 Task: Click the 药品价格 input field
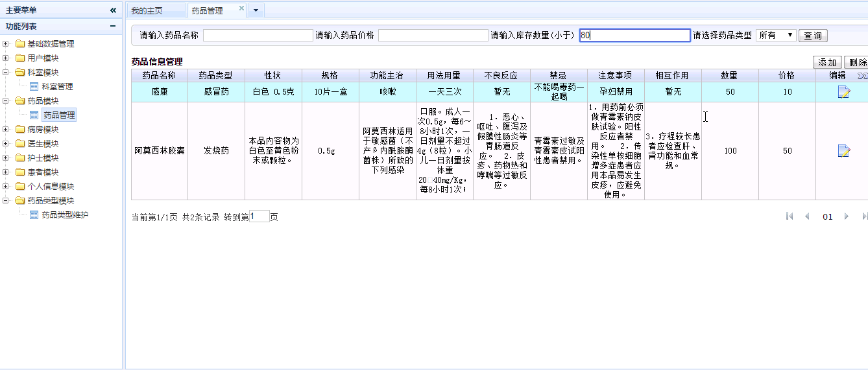pos(433,35)
